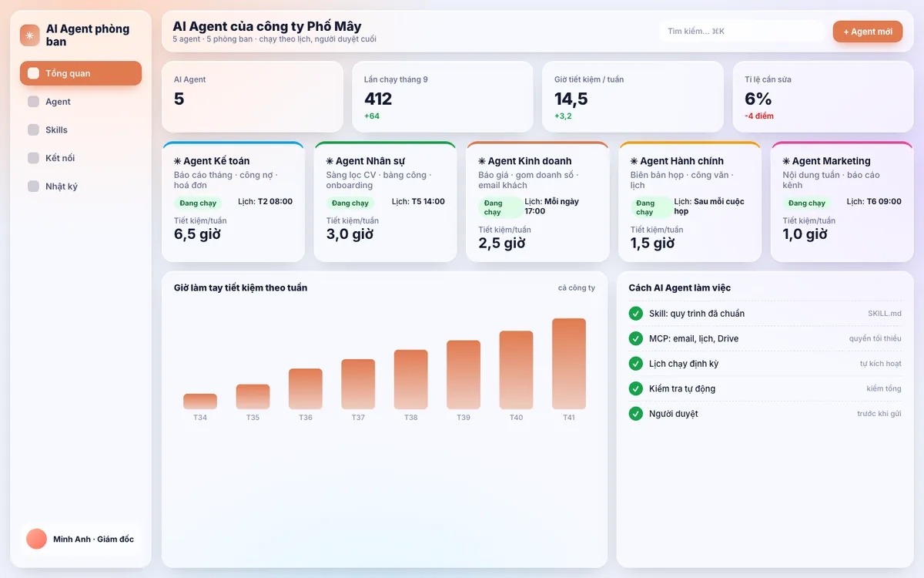Open the Agent Marketing card title
Screen dimensions: 924x578
827,161
